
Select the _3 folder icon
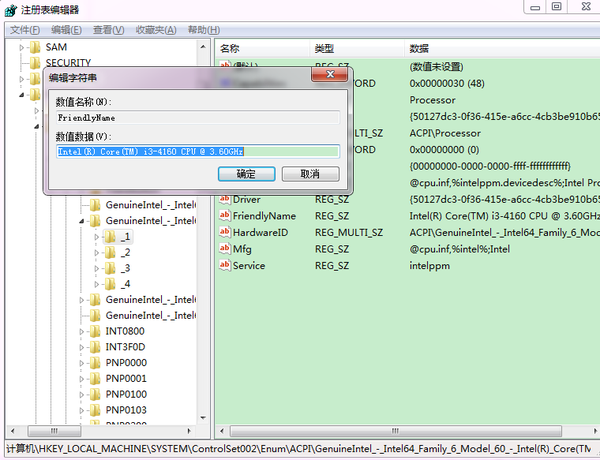(110, 268)
